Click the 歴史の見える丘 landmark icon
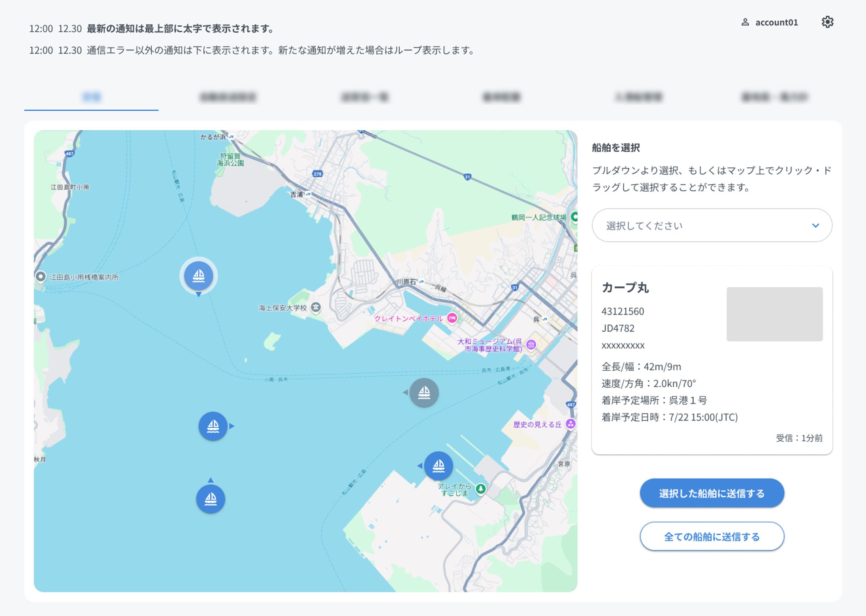866x616 pixels. (571, 424)
